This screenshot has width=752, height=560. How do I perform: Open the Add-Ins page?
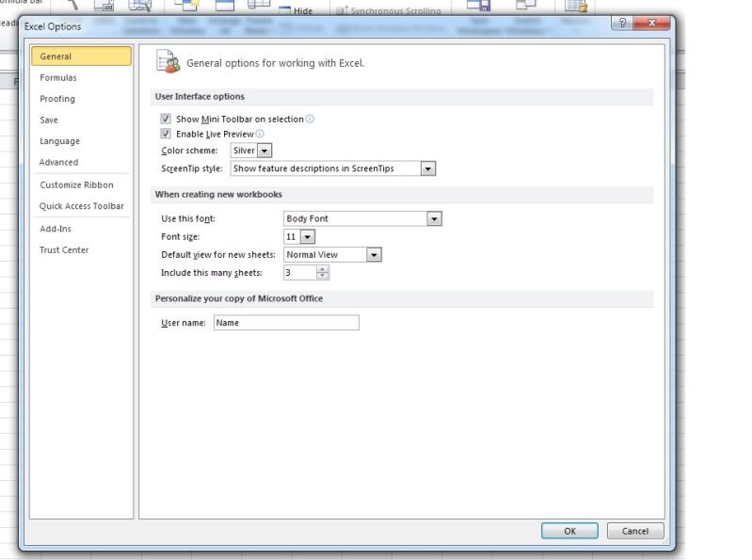coord(56,229)
